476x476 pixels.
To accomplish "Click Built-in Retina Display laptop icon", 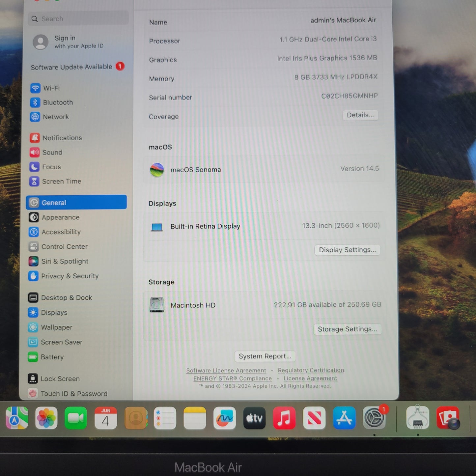I will pos(157,227).
